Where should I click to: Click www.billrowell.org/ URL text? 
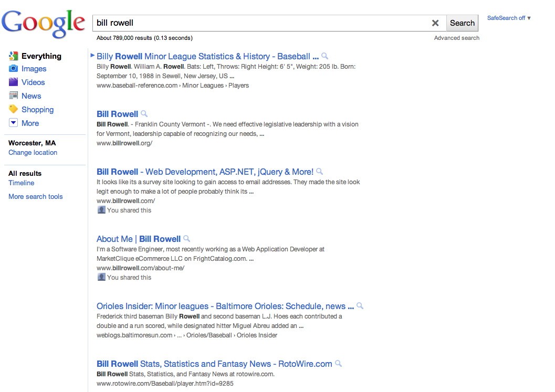coord(124,143)
